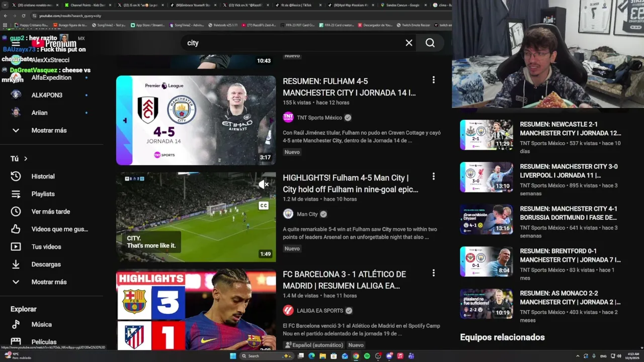Clear the search query with the X

409,43
